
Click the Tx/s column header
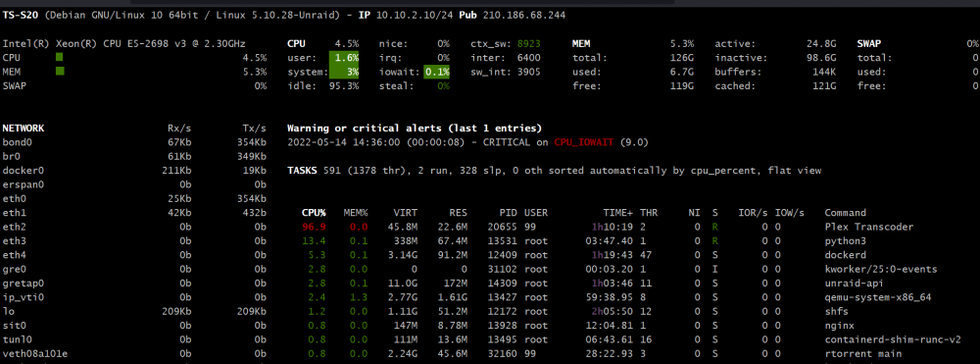click(x=255, y=129)
